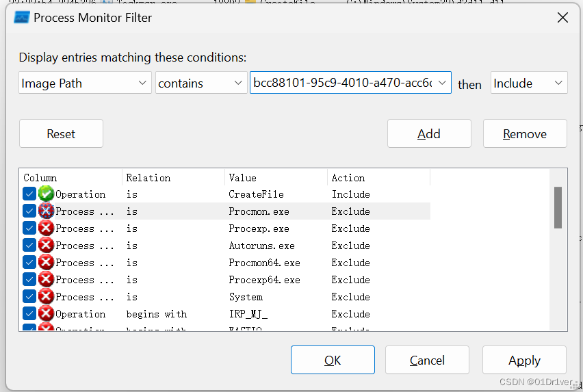Click the Apply button
The height and width of the screenshot is (392, 583).
[x=524, y=361]
